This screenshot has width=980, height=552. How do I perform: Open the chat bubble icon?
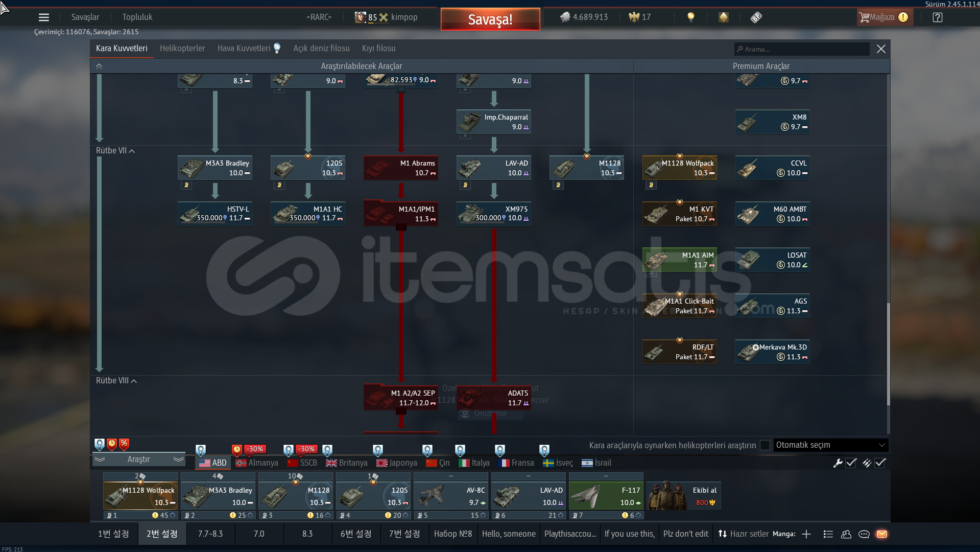pyautogui.click(x=864, y=534)
